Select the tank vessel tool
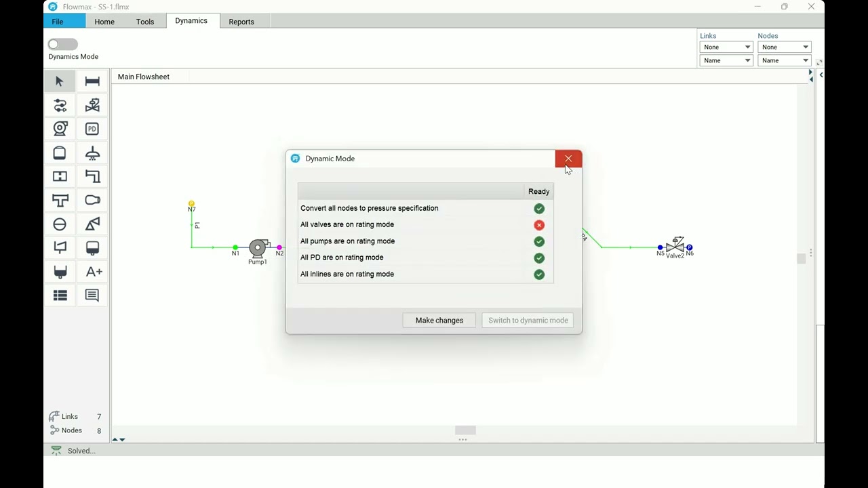 tap(60, 152)
